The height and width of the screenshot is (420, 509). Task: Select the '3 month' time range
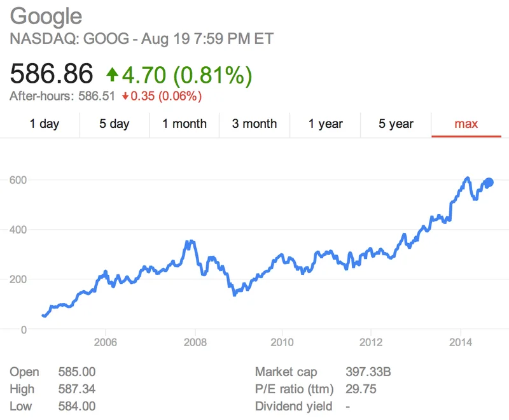click(254, 124)
